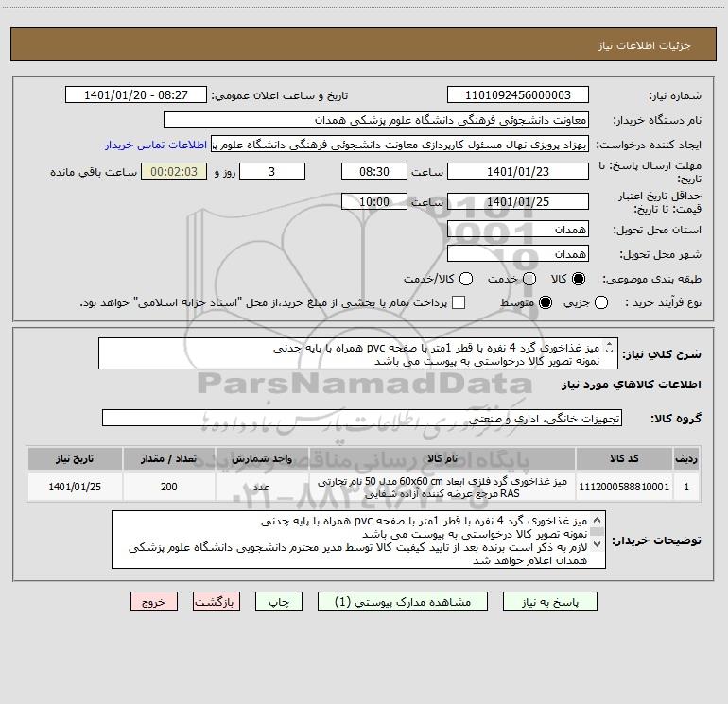
Task: Click the شرح کلی نیاز text area
Action: [x=358, y=353]
